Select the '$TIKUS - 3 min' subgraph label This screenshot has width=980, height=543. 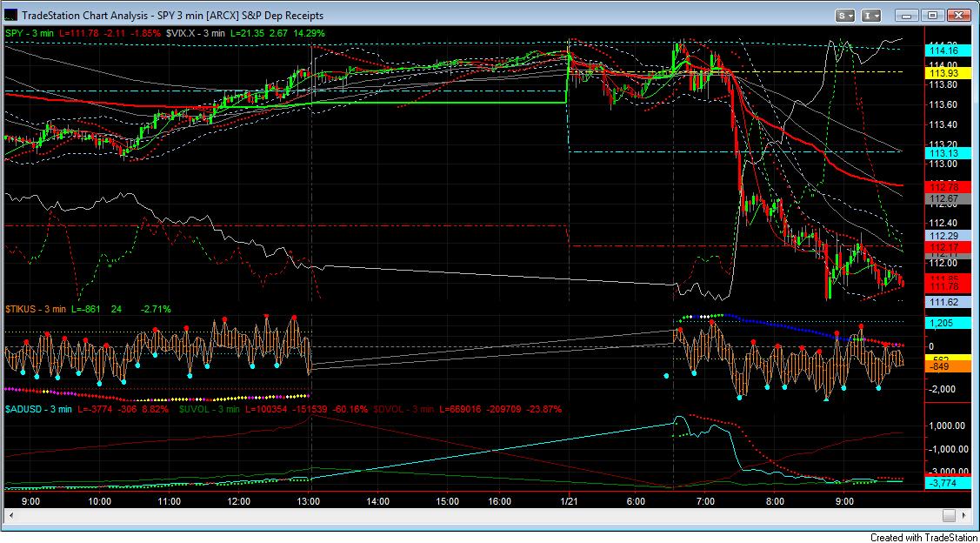click(x=37, y=309)
